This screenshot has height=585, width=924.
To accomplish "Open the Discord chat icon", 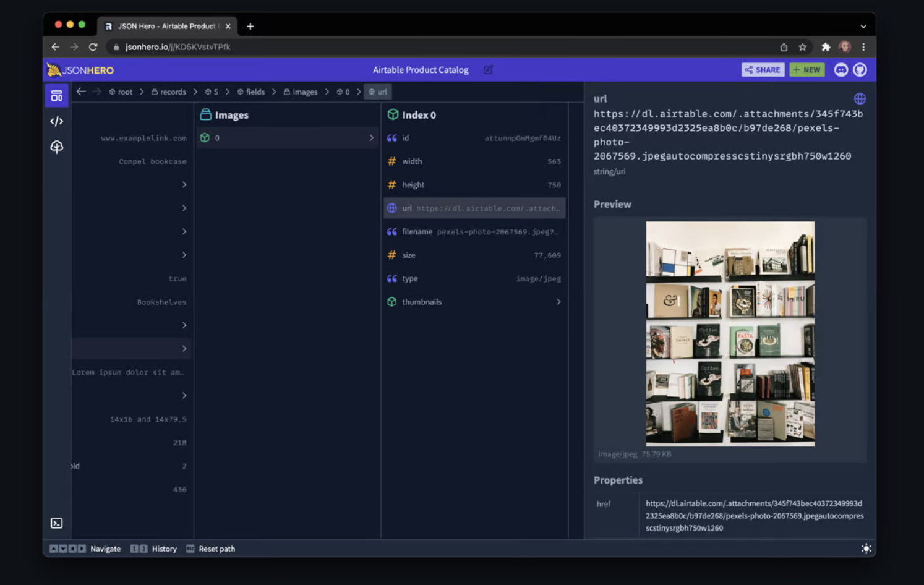I will [841, 70].
